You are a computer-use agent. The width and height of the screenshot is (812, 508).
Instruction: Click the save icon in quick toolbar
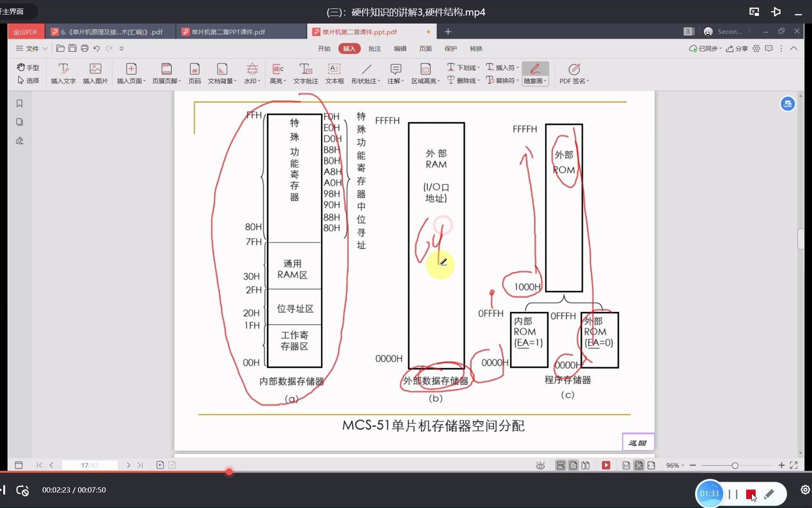(x=72, y=48)
